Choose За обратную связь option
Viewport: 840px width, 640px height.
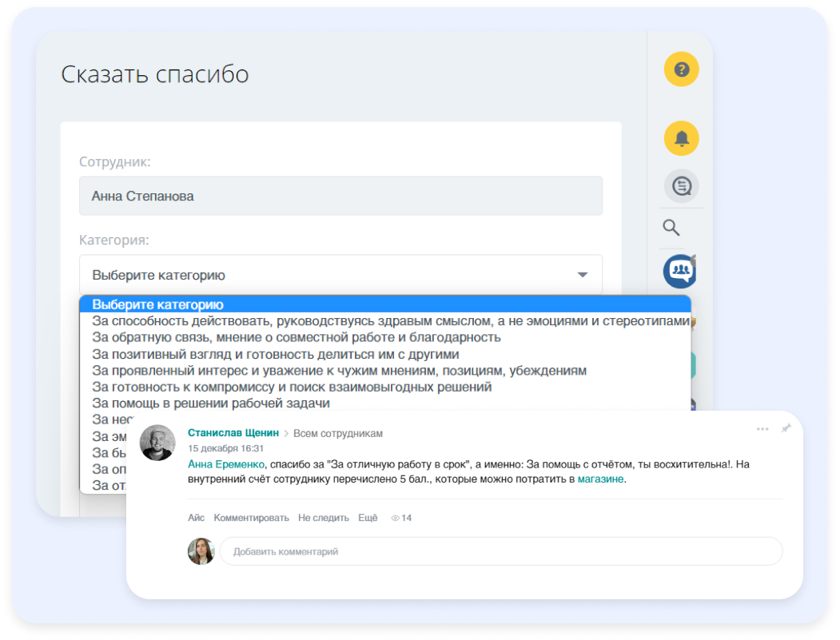pyautogui.click(x=385, y=337)
